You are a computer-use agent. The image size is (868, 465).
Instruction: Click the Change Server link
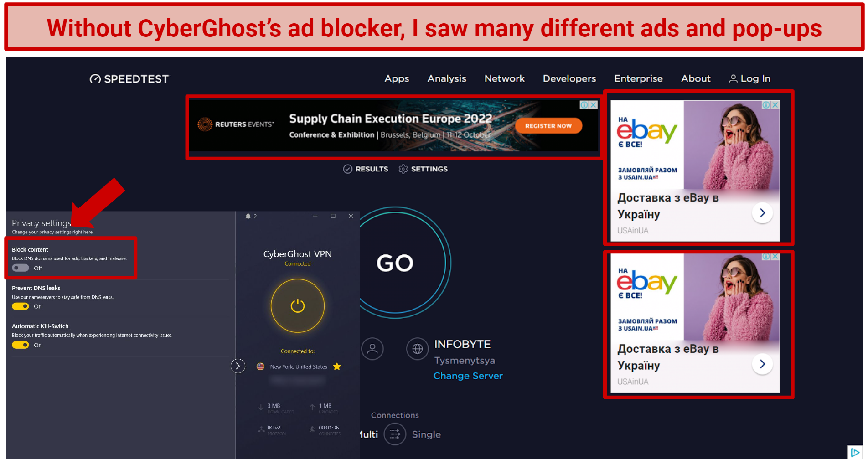[468, 376]
